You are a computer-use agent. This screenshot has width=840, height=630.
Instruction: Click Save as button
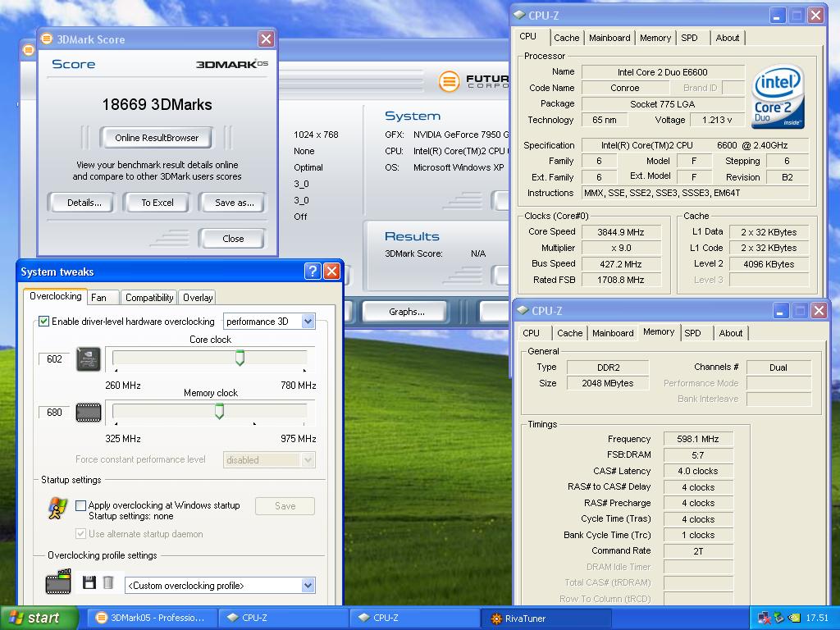coord(234,203)
